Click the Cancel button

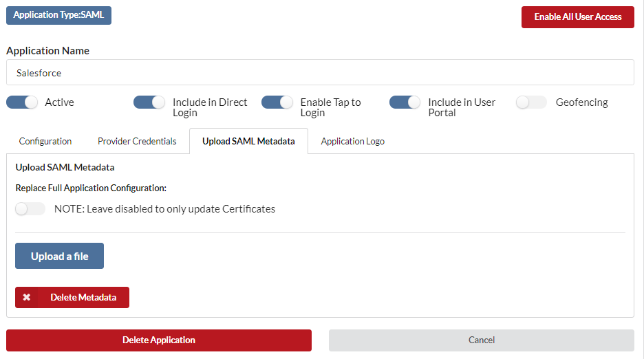482,340
